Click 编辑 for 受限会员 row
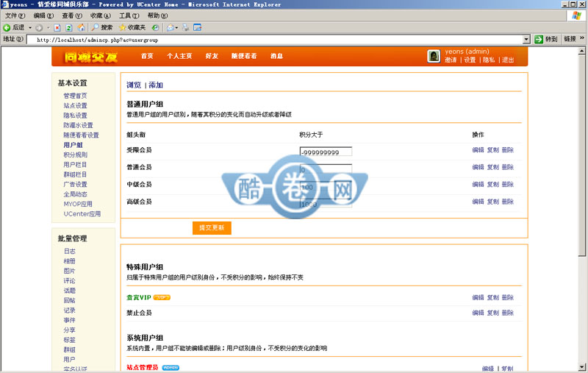This screenshot has width=588, height=373. (478, 150)
